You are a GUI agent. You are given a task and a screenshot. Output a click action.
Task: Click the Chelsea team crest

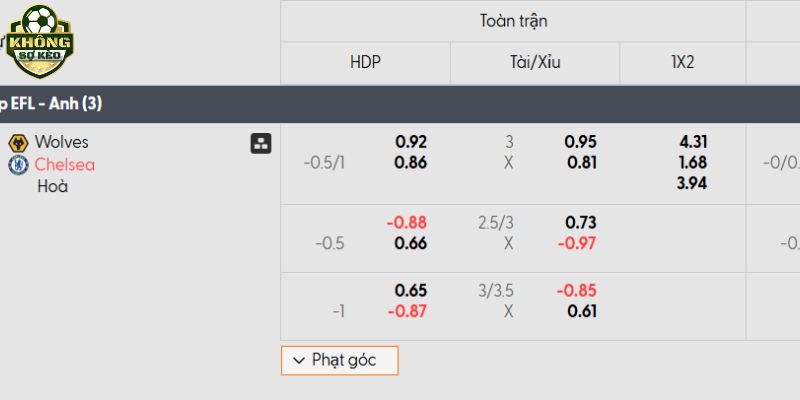pyautogui.click(x=17, y=165)
